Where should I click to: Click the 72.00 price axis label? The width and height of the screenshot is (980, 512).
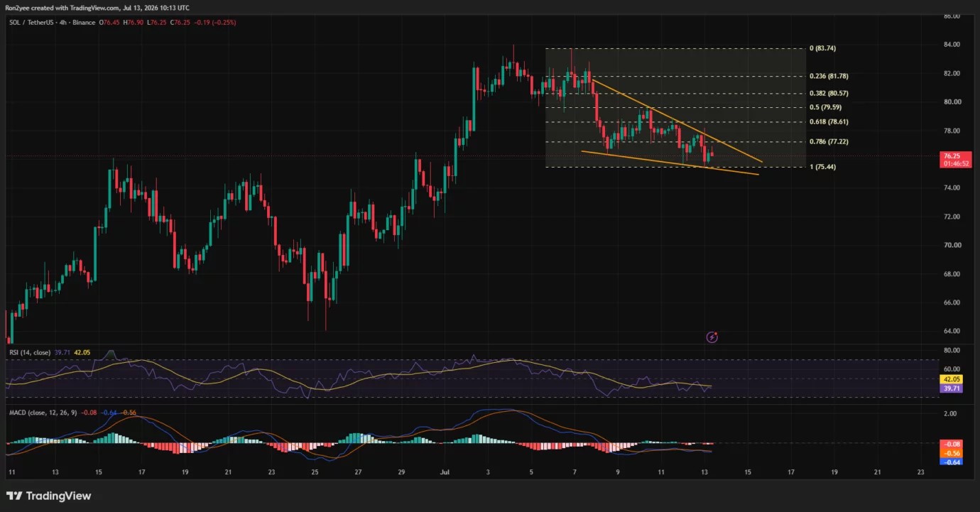pyautogui.click(x=951, y=217)
